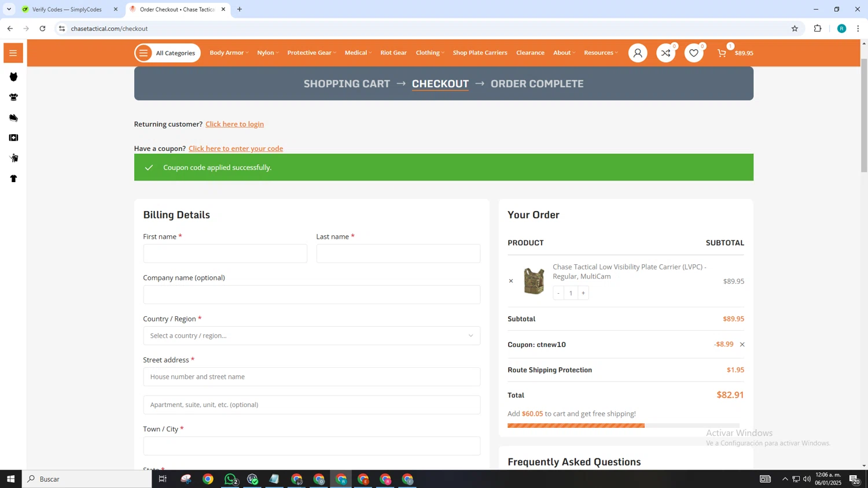The width and height of the screenshot is (868, 488).
Task: Click the Town / City field
Action: tap(311, 446)
